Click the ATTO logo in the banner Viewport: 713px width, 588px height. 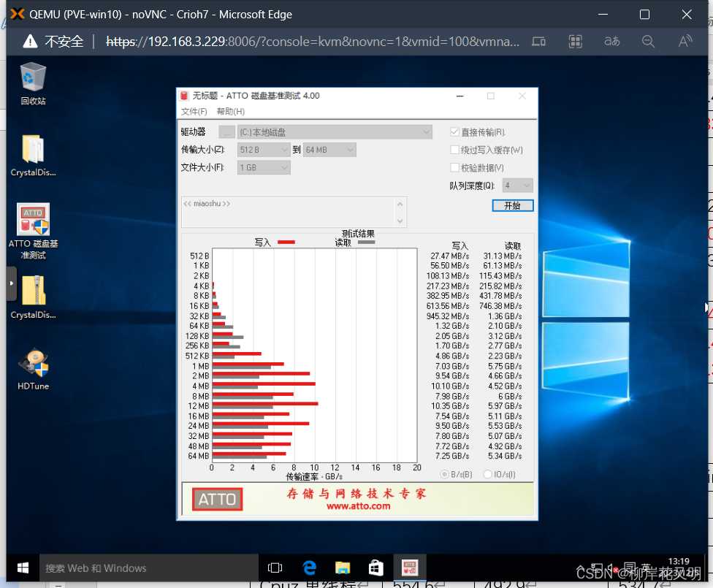217,499
